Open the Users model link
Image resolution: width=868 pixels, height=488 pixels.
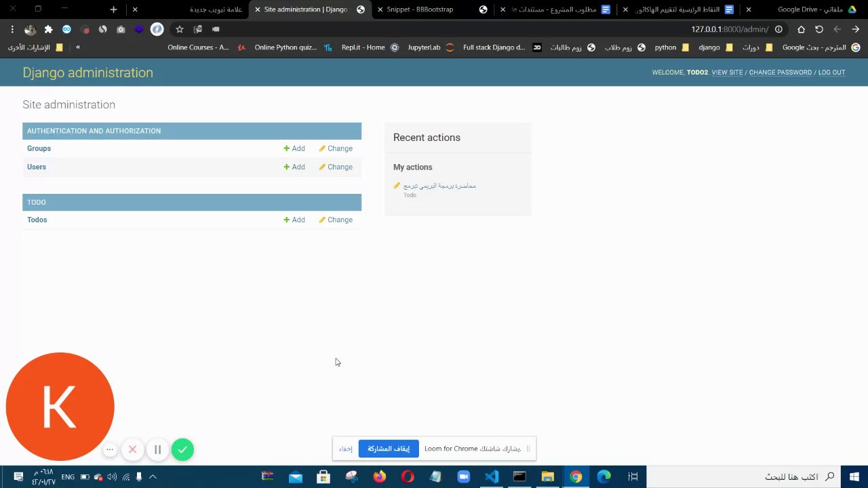37,167
